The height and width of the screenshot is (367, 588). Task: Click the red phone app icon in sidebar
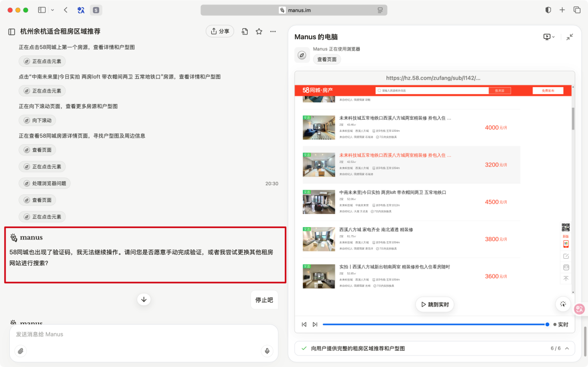tap(566, 243)
